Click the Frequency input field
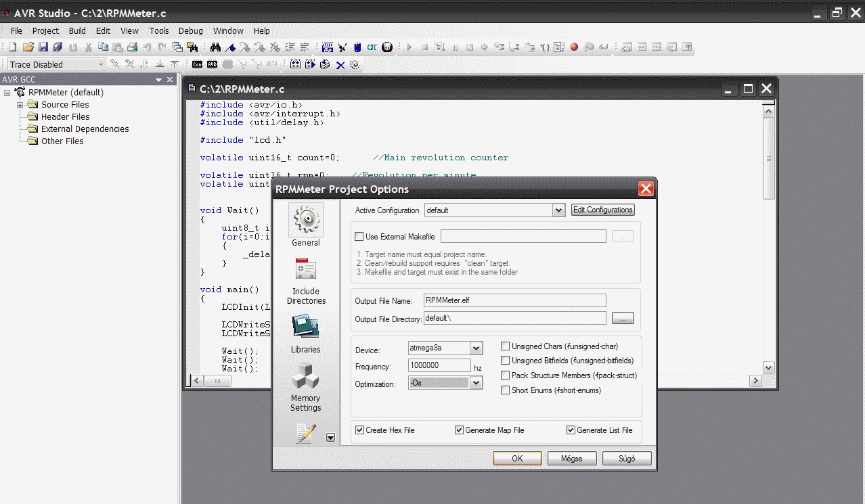 [x=440, y=365]
